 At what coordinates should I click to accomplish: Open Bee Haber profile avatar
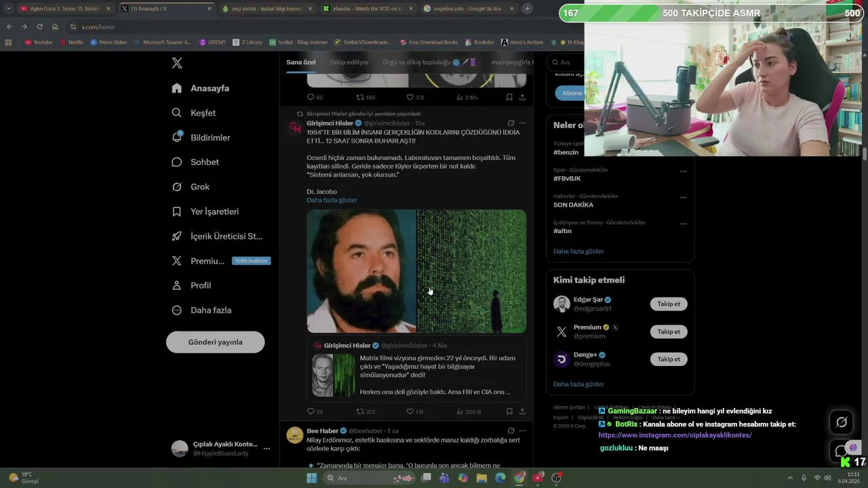pos(295,435)
